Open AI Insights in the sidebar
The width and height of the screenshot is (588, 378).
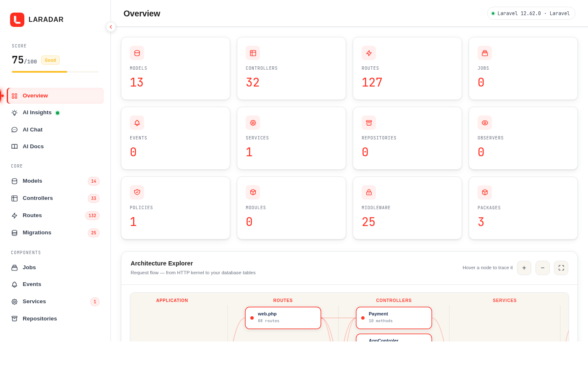click(x=55, y=113)
